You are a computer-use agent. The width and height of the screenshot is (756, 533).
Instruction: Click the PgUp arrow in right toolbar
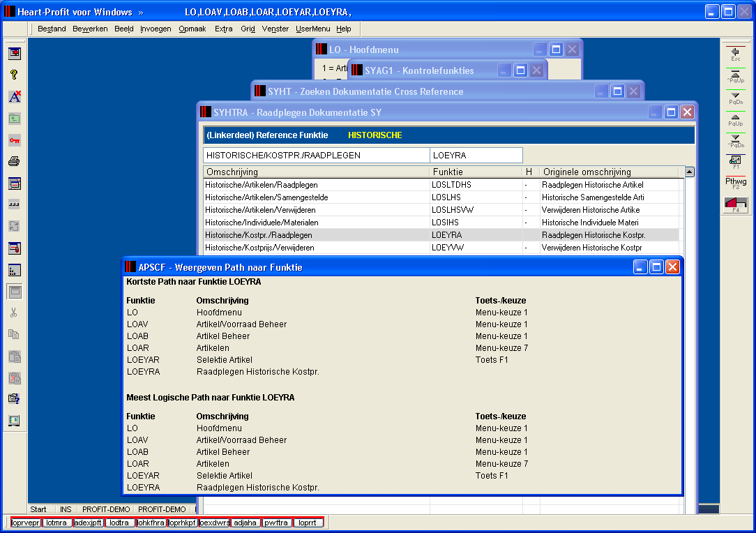click(735, 119)
